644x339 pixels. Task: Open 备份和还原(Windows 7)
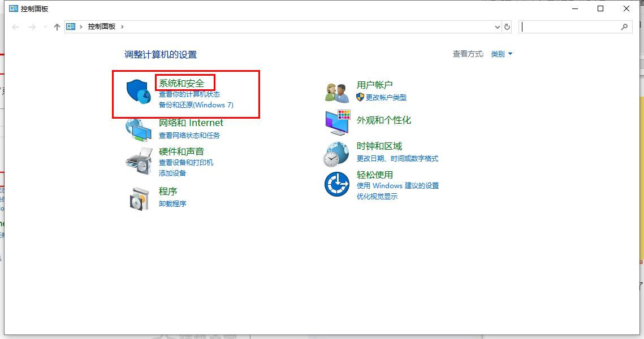coord(196,105)
